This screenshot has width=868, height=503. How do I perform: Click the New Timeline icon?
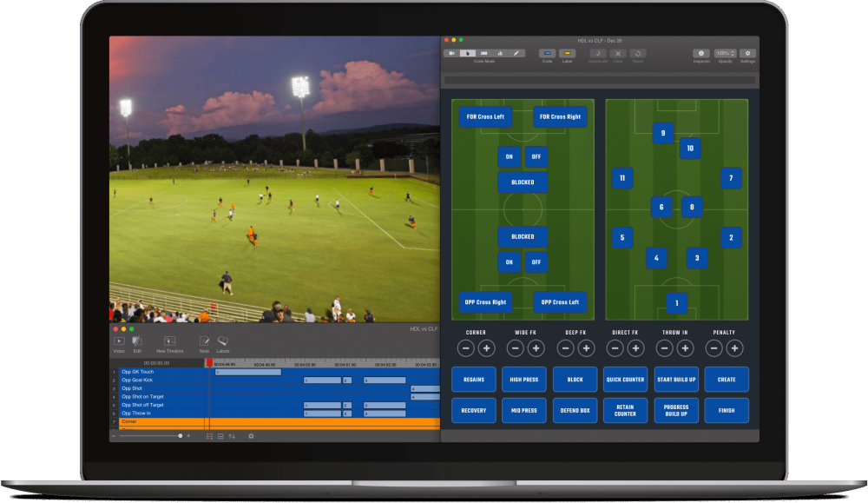coord(168,341)
